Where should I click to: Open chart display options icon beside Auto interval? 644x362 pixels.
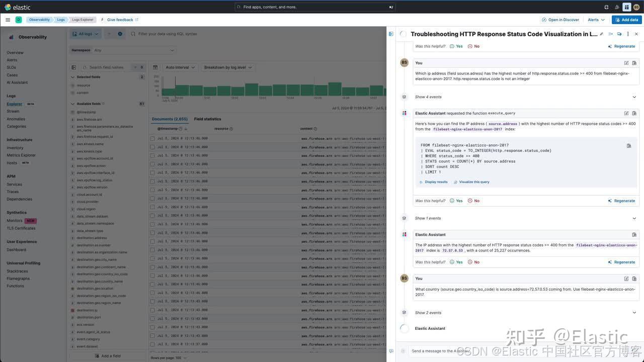click(155, 67)
